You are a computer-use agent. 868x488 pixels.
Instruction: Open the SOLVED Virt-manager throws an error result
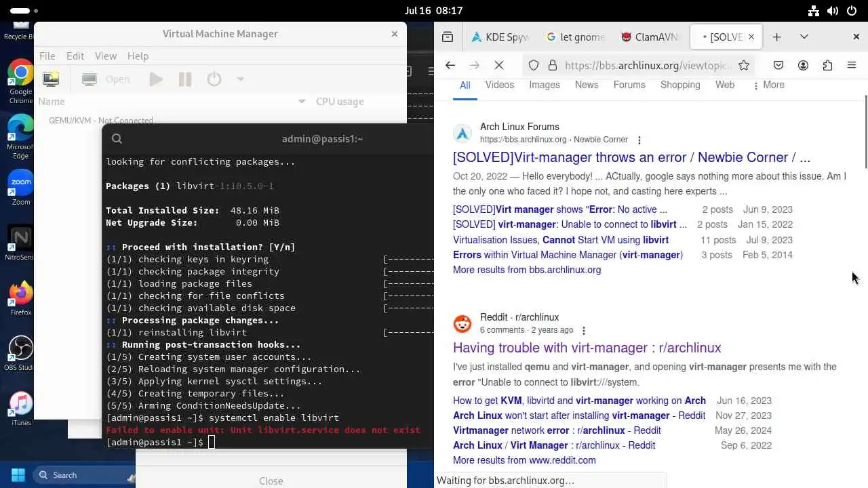(631, 157)
